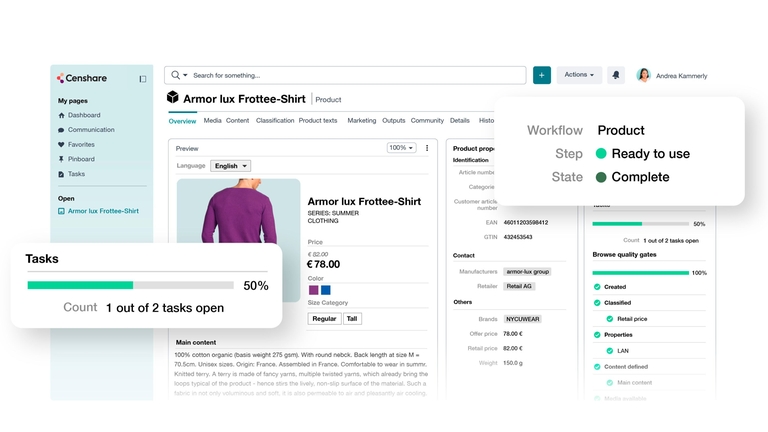Click the Browse quality gates 100% progress bar

tap(641, 273)
